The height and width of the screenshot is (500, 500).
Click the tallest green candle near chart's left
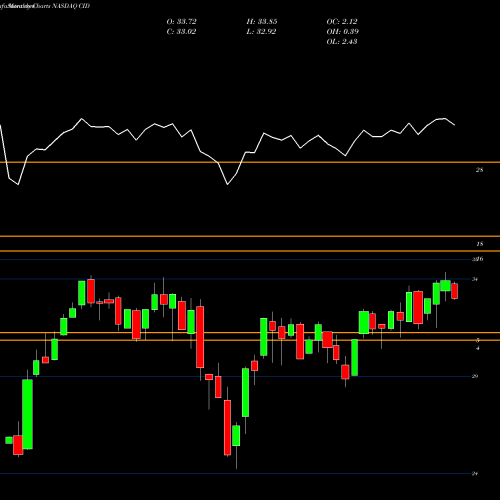click(x=27, y=414)
